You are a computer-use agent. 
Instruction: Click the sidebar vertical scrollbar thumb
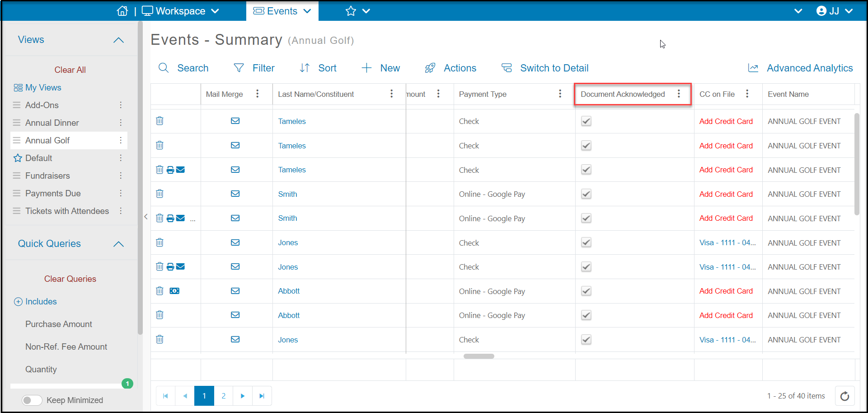pos(140,179)
